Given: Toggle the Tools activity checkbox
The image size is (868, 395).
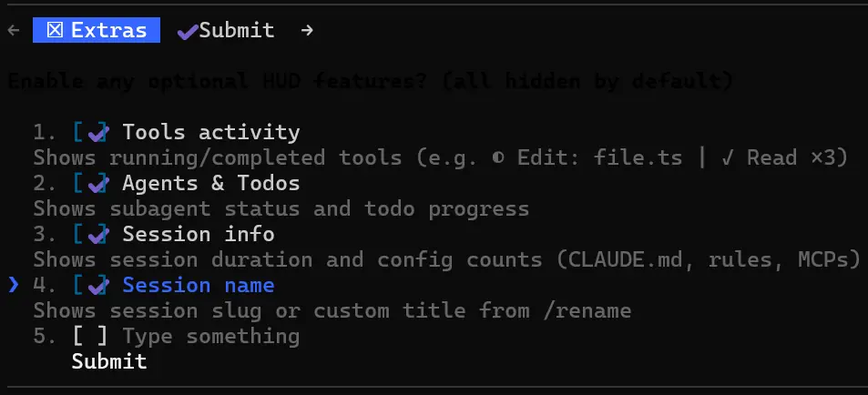Looking at the screenshot, I should click(91, 133).
